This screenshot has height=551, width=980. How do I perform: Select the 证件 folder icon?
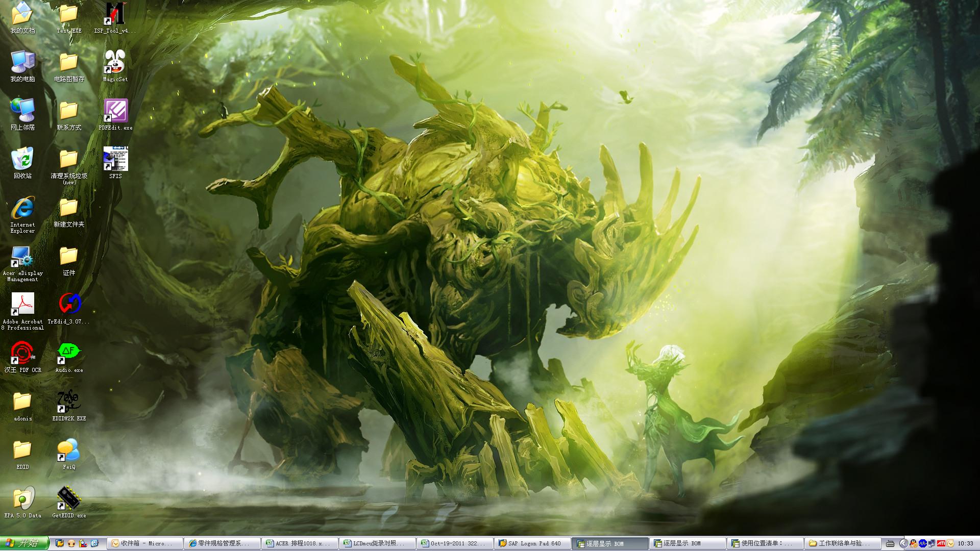point(69,260)
